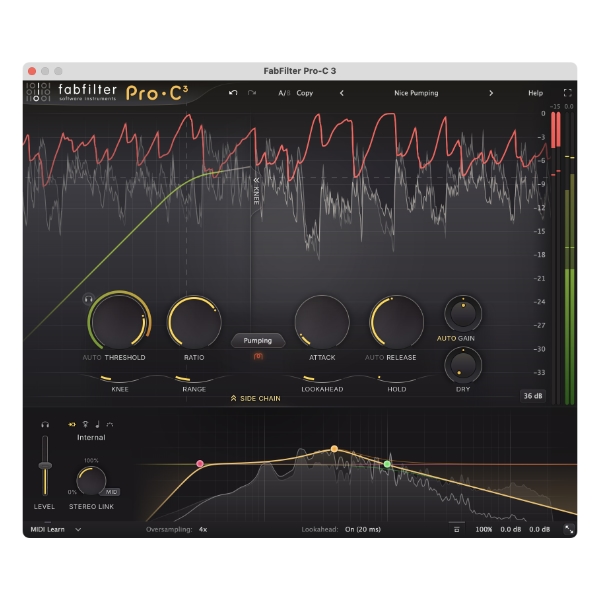Click the Dry knob
The image size is (600, 600).
463,365
